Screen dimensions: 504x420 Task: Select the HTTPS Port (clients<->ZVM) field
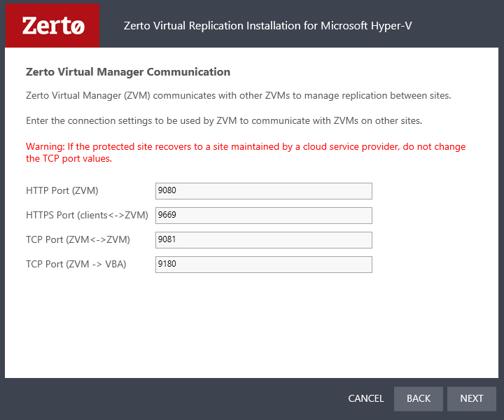pos(264,216)
